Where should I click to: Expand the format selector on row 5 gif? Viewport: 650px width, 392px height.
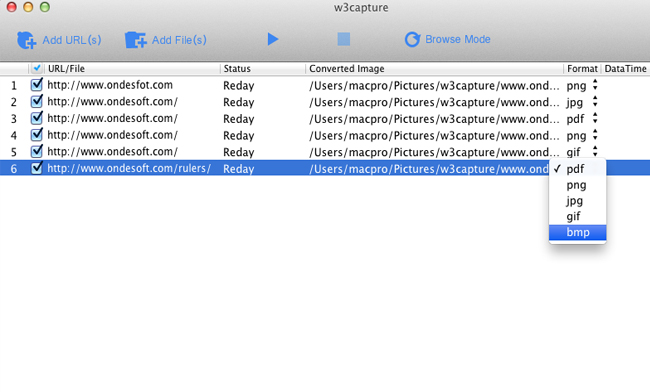(x=595, y=151)
